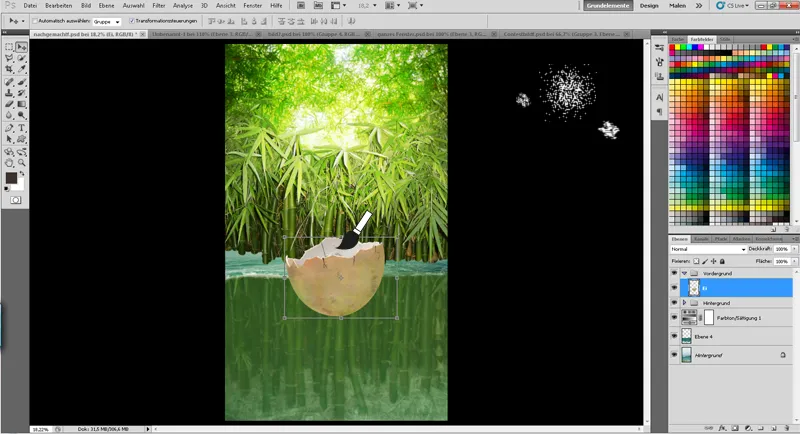Add a layer style via fx icon
Image resolution: width=800 pixels, height=434 pixels.
coord(722,429)
